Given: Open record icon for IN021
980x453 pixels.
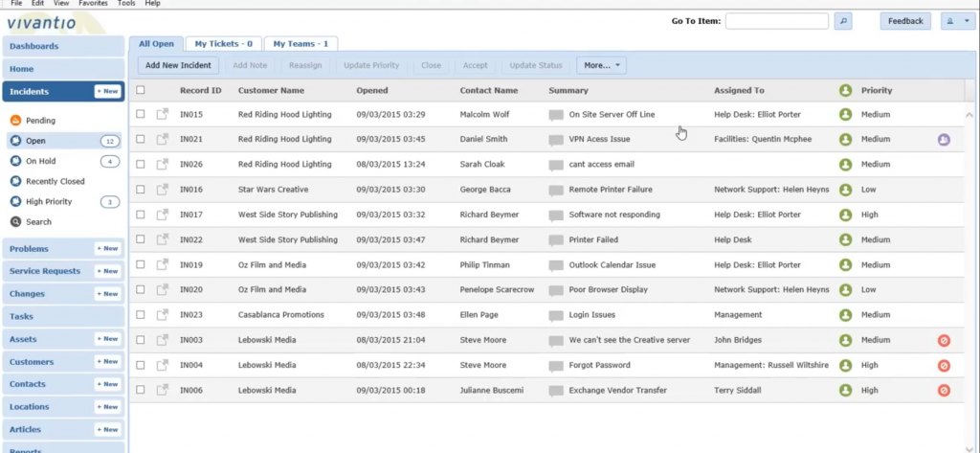Looking at the screenshot, I should [x=163, y=139].
